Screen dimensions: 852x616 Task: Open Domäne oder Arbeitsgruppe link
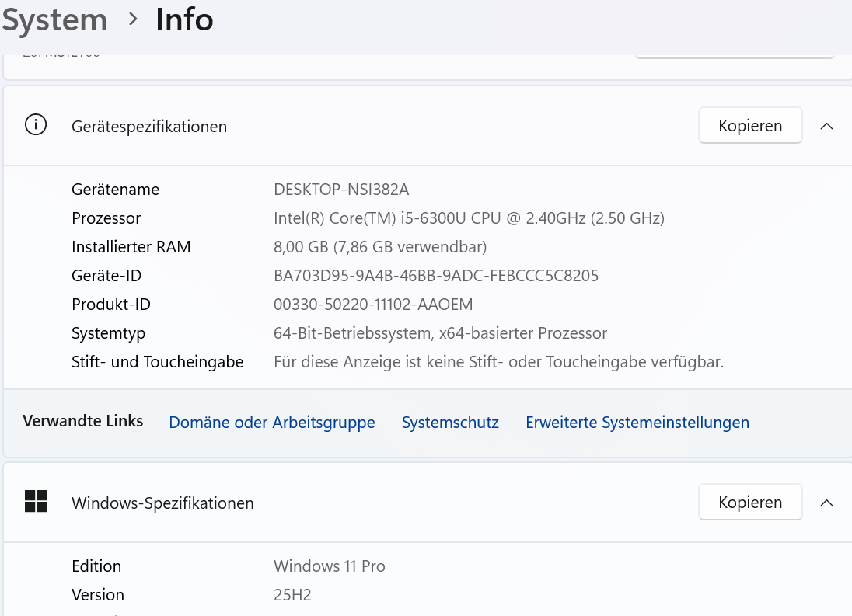(271, 423)
